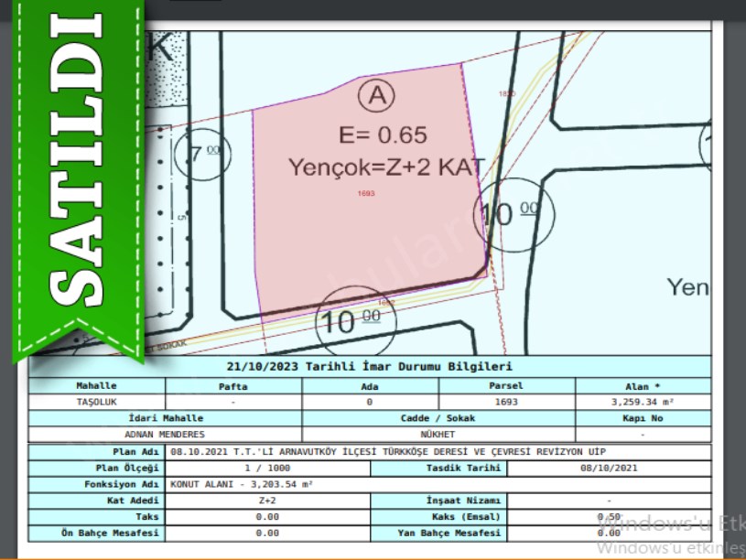The image size is (746, 560).
Task: Click the Plan Ölçeği value 1 / 1000
Action: point(267,468)
